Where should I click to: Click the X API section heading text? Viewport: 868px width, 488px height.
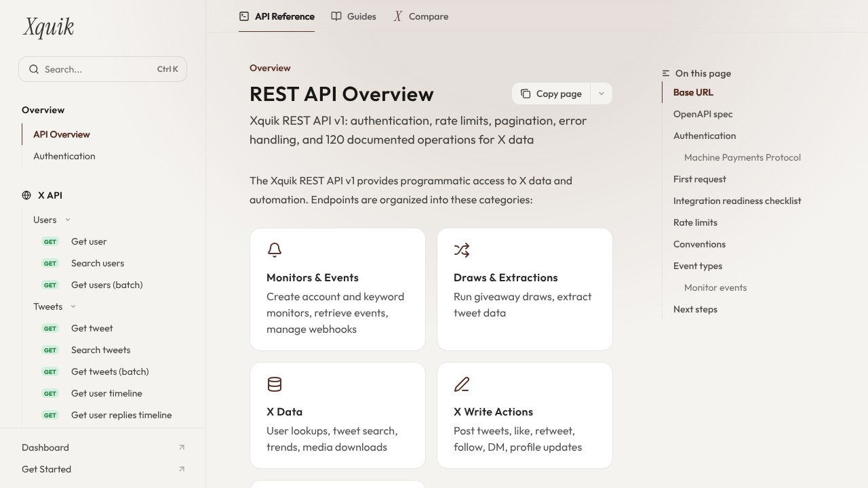tap(50, 195)
